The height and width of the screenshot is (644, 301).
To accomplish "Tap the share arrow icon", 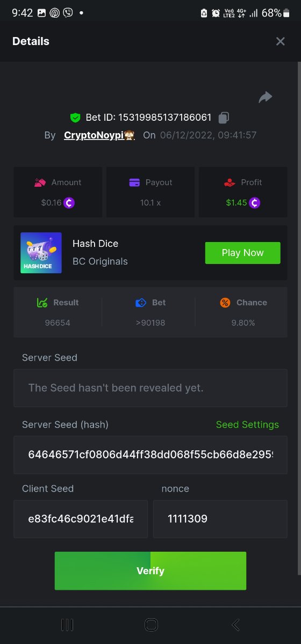I will pyautogui.click(x=266, y=97).
